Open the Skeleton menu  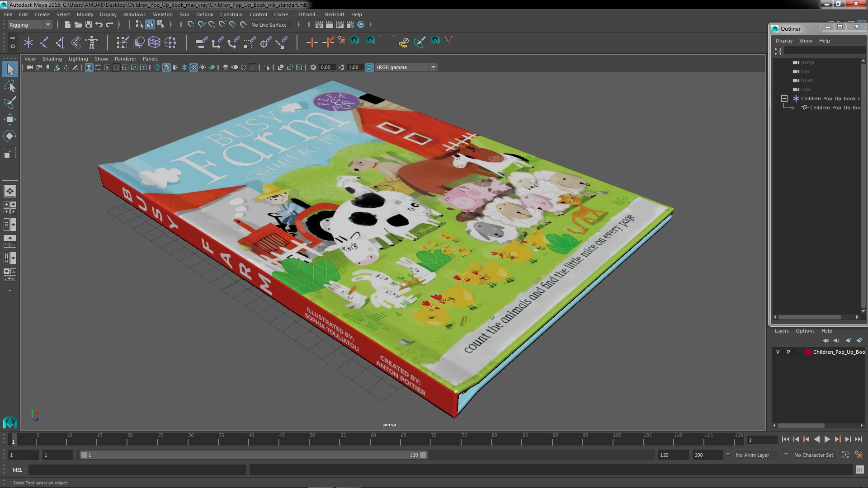[162, 14]
